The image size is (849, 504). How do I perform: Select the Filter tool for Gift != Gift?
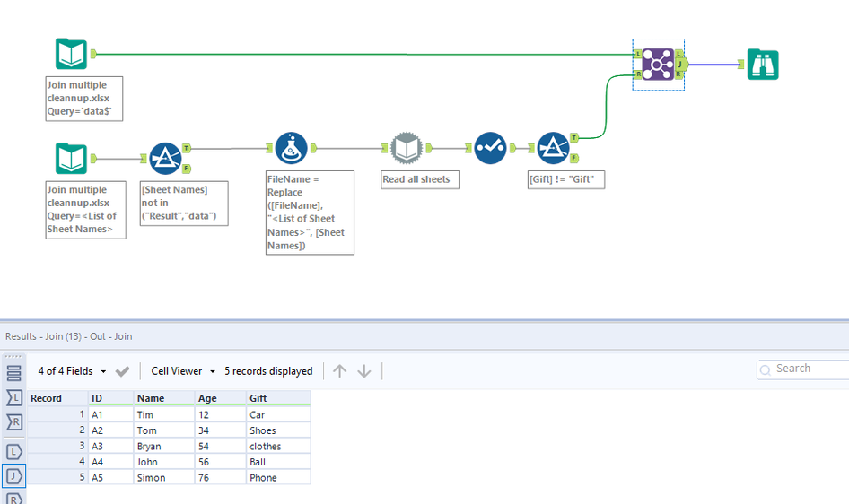coord(553,148)
